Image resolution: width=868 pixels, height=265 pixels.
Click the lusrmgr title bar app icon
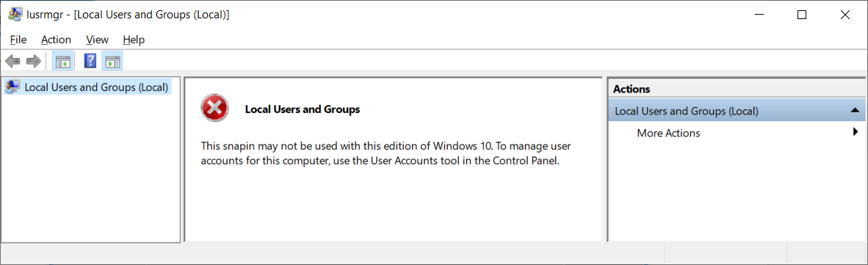pyautogui.click(x=15, y=15)
